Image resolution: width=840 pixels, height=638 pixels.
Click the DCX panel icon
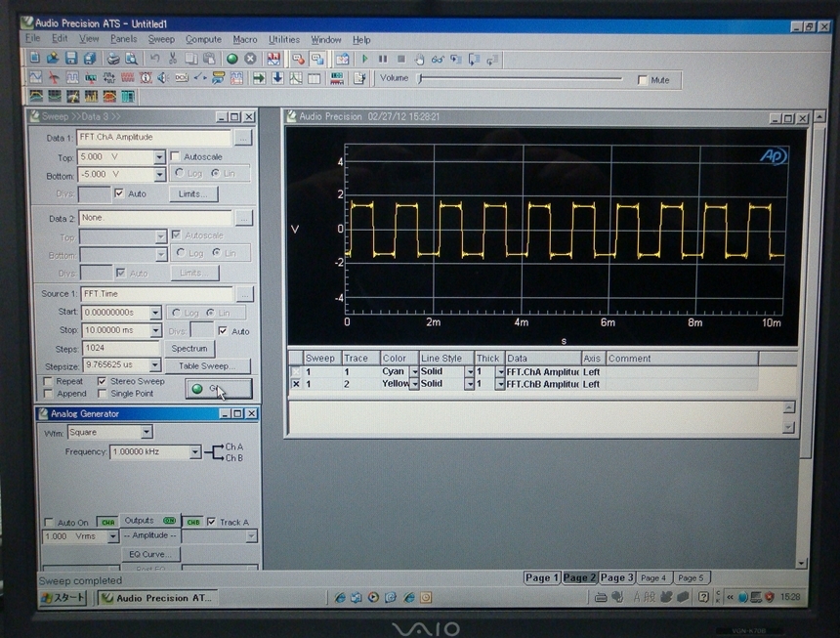pos(182,78)
